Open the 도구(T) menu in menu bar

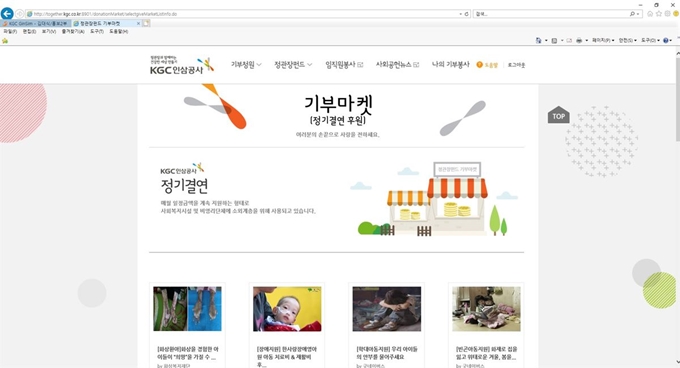(97, 32)
